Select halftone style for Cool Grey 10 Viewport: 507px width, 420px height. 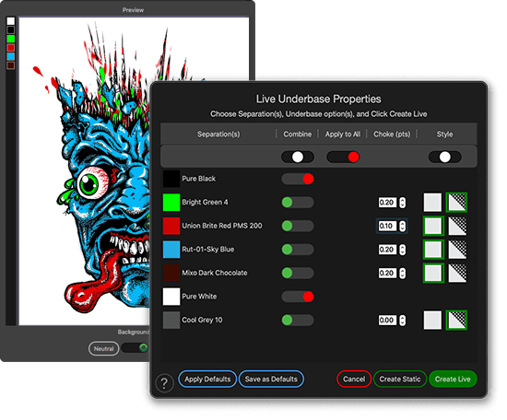click(456, 321)
